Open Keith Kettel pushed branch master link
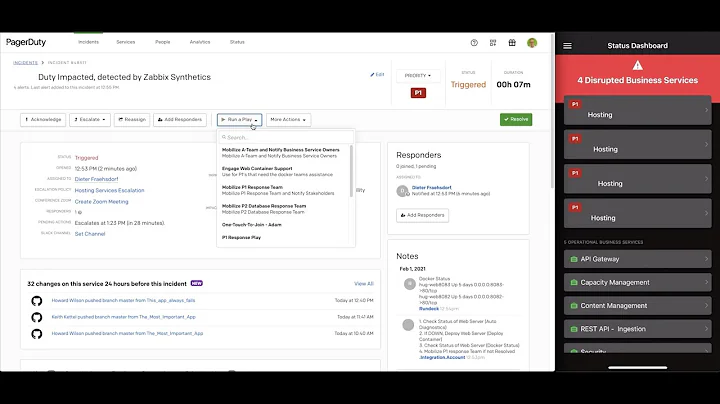The width and height of the screenshot is (720, 404). pyautogui.click(x=124, y=317)
